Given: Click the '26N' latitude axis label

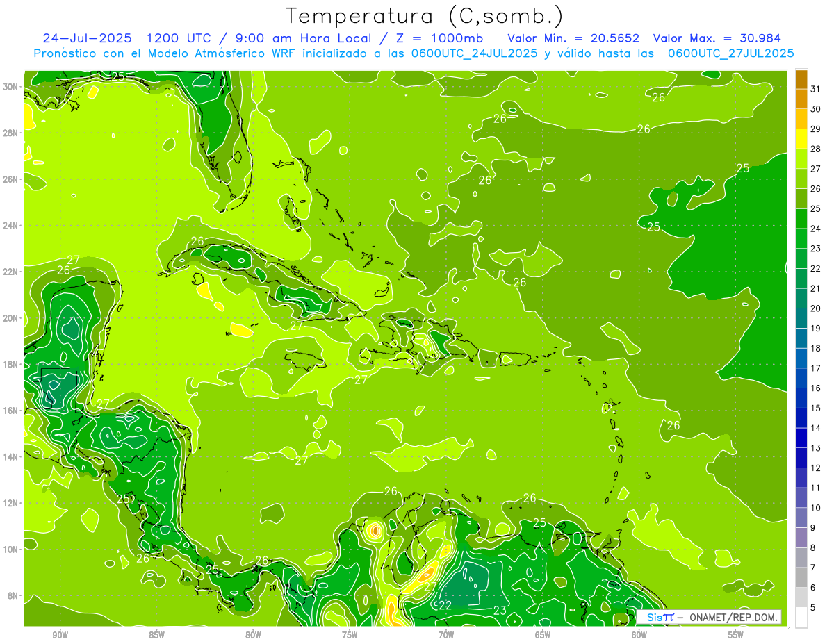Looking at the screenshot, I should 11,179.
